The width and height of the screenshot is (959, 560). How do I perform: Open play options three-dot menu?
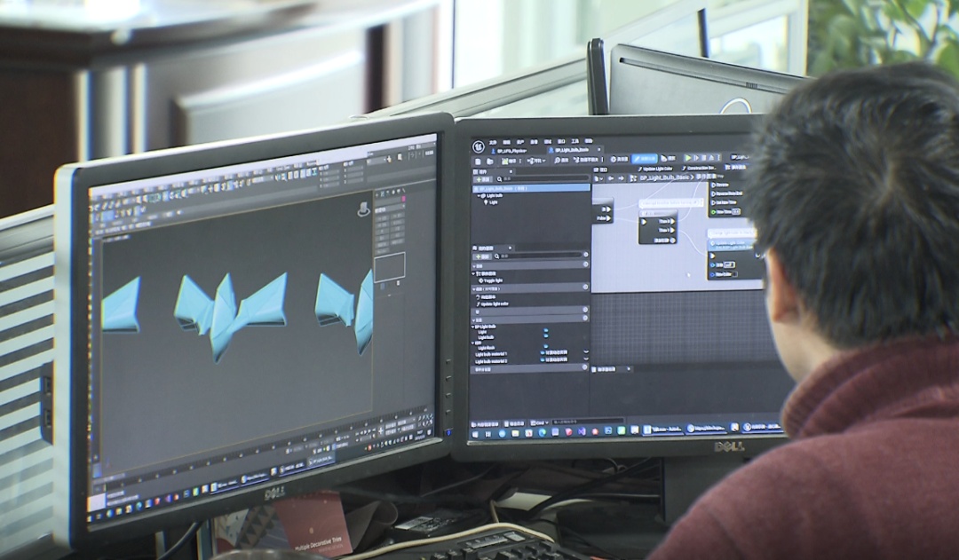[x=718, y=158]
